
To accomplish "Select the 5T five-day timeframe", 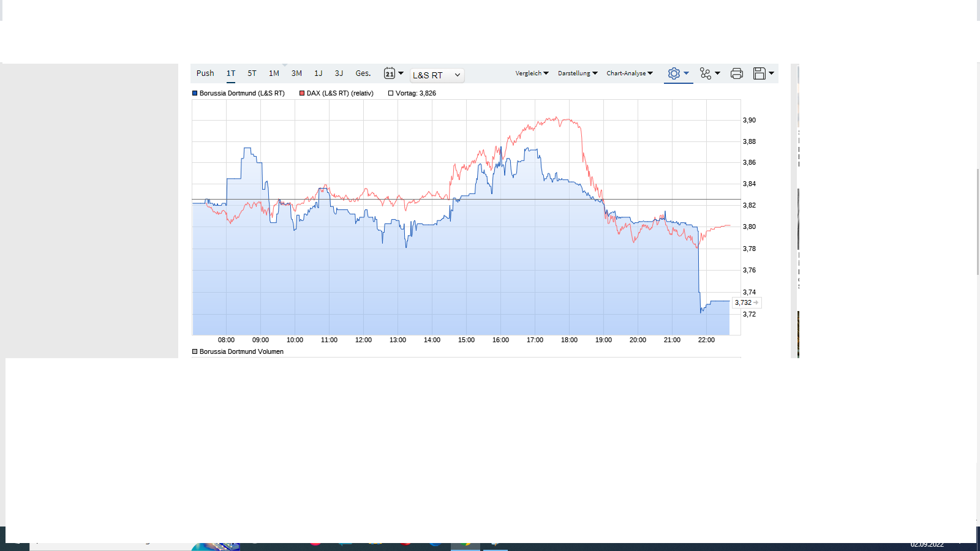I will [252, 73].
